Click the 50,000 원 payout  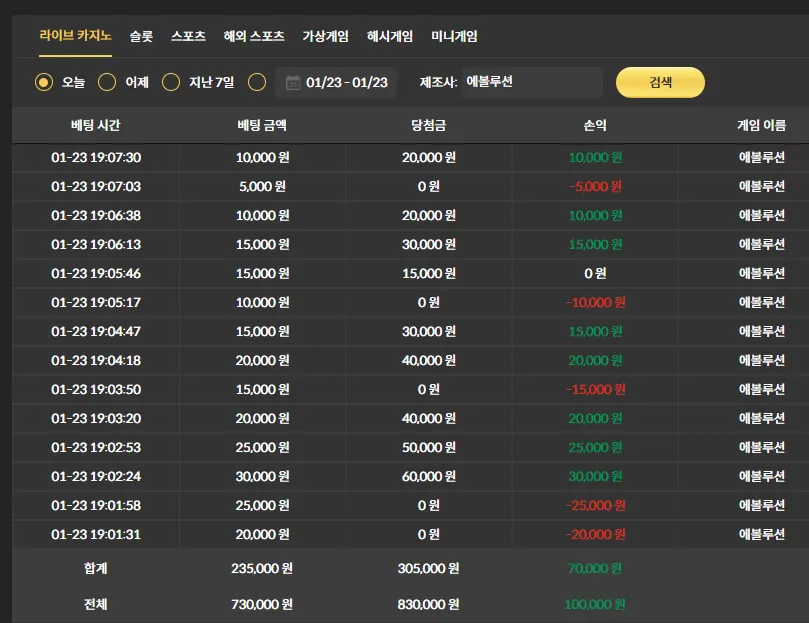[429, 447]
